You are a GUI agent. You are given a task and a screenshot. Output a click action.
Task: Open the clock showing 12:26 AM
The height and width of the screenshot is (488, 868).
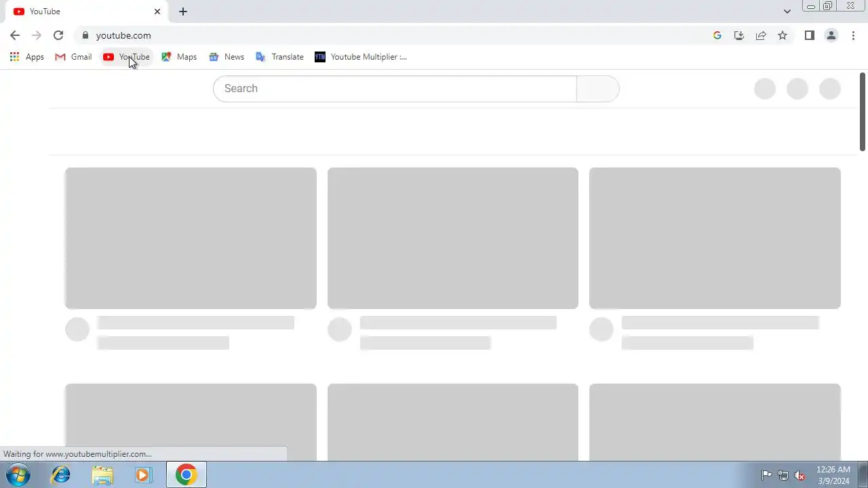coord(833,475)
